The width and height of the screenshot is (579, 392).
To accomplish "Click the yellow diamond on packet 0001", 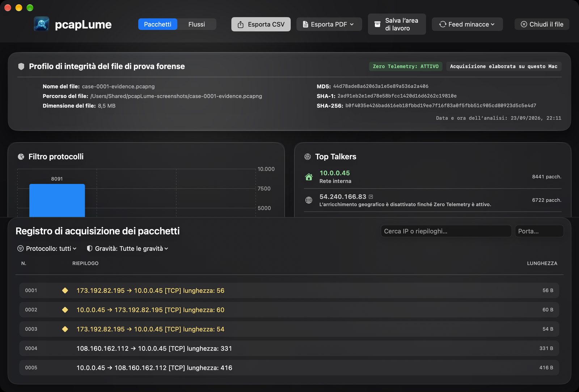I will [x=65, y=290].
